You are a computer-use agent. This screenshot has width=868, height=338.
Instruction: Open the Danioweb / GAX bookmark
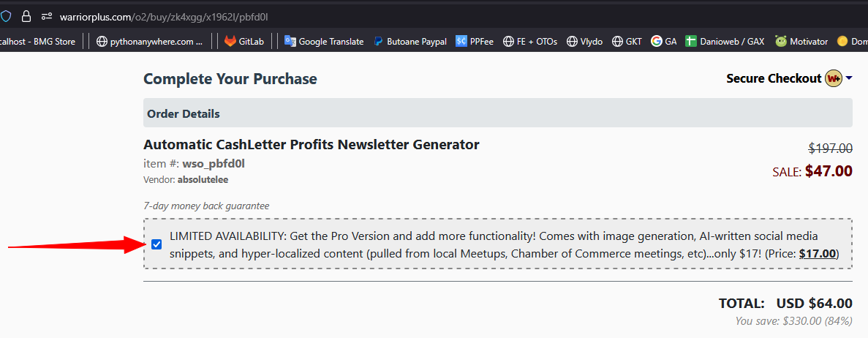725,42
